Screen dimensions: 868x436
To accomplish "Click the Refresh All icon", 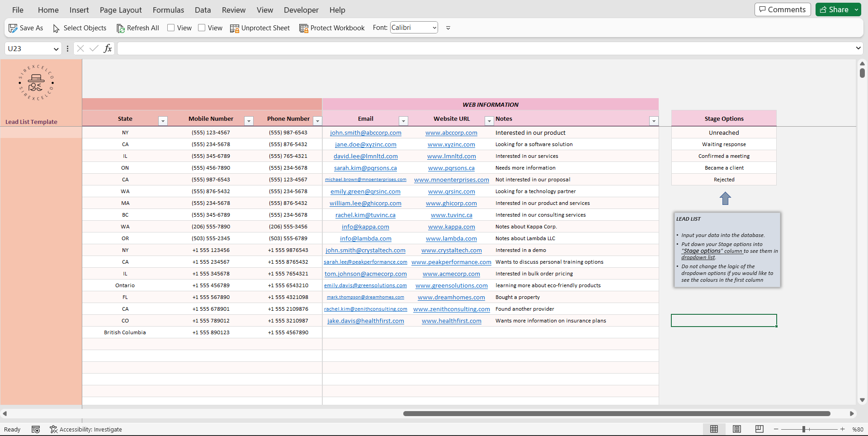I will pos(120,28).
